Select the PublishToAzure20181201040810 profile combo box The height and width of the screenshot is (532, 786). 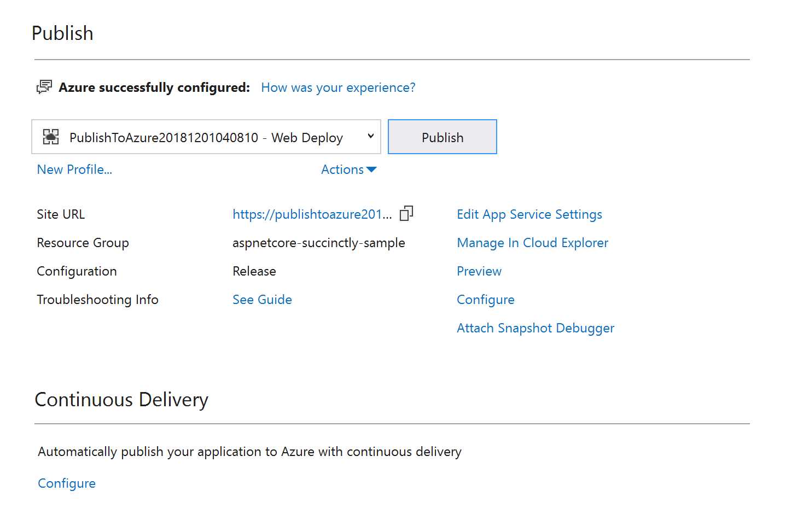tap(206, 137)
